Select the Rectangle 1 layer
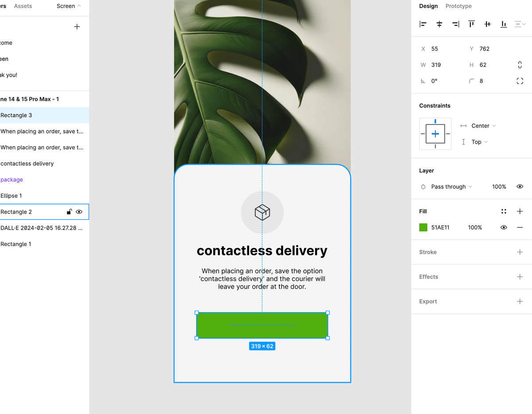 coord(44,244)
